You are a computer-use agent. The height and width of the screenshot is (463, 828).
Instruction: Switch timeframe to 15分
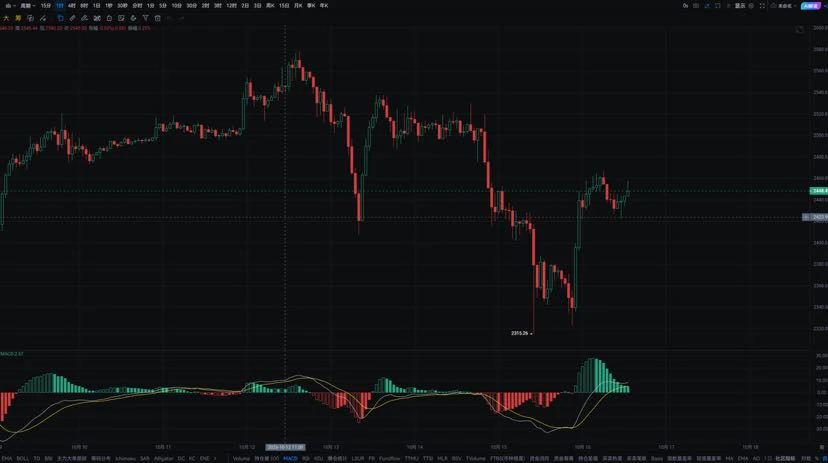coord(46,5)
